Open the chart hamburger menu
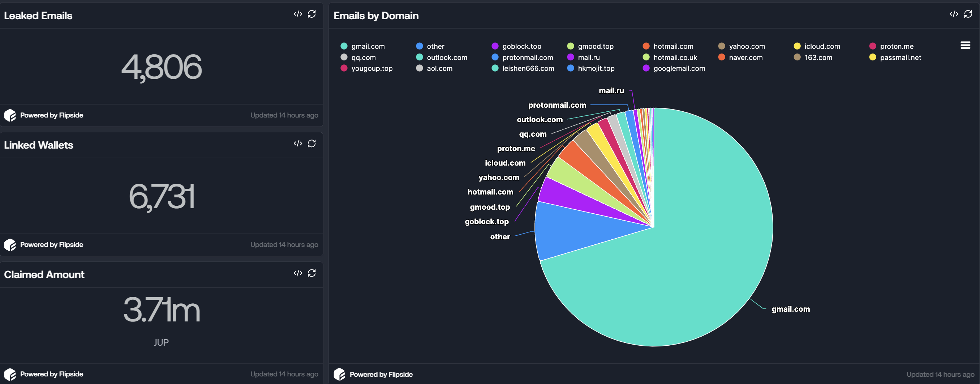Image resolution: width=980 pixels, height=384 pixels. click(x=965, y=45)
